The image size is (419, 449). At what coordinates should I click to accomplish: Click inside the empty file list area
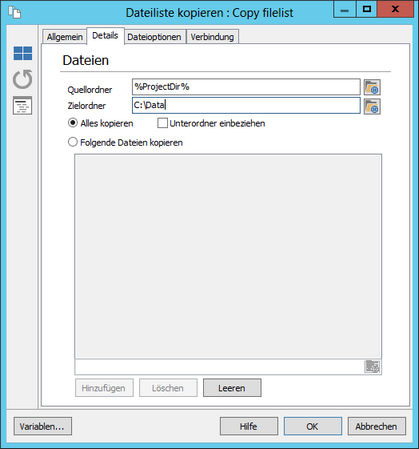(x=228, y=256)
